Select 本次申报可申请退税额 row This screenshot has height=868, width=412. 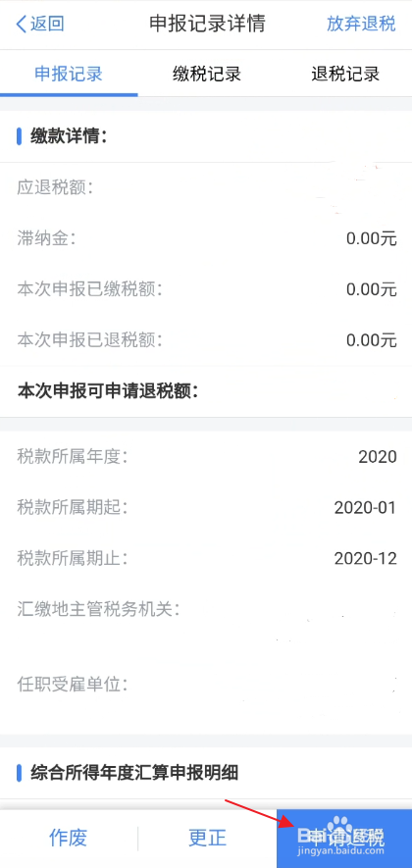tap(206, 391)
